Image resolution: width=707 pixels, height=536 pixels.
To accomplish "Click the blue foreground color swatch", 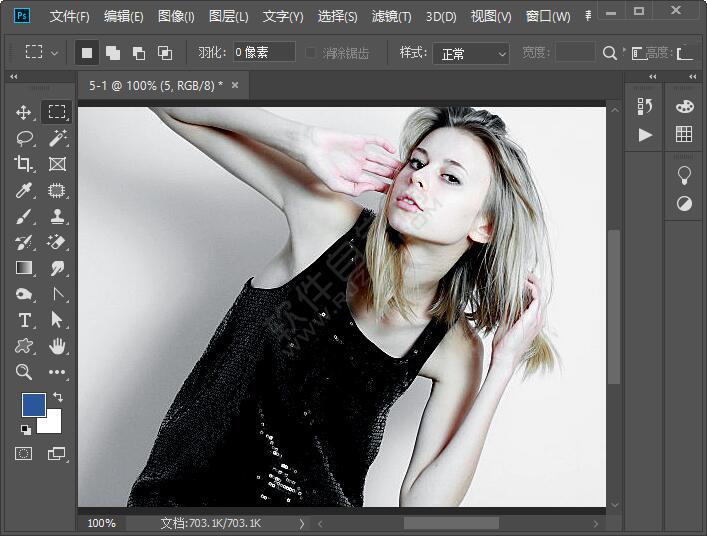I will click(34, 404).
